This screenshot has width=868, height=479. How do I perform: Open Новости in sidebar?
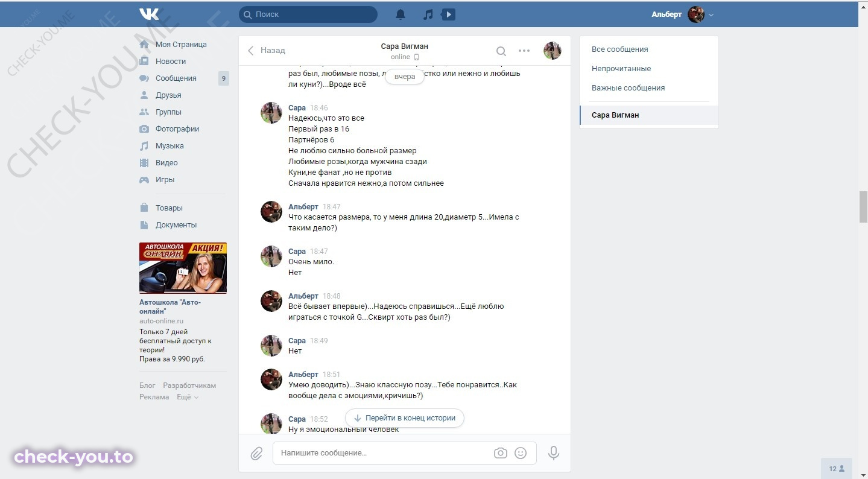point(171,62)
